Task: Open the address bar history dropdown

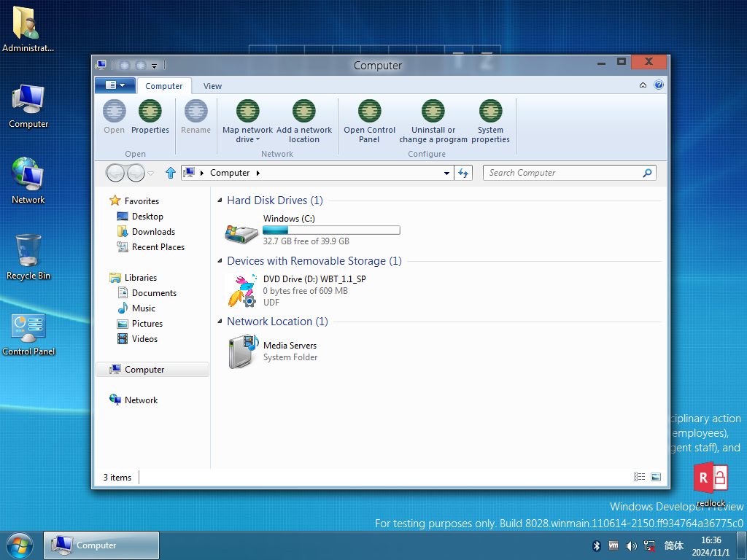Action: (446, 173)
